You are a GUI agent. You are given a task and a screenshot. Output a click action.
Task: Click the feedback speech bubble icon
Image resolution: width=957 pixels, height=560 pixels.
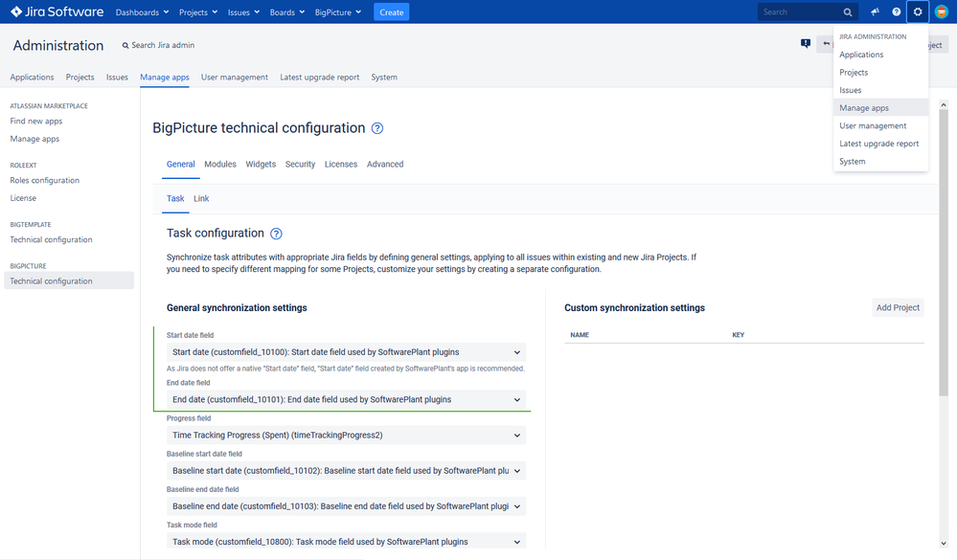click(806, 43)
